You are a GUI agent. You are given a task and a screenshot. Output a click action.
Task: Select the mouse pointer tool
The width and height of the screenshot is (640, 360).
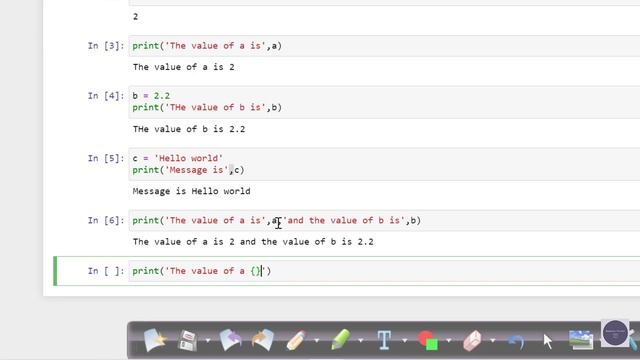point(548,341)
